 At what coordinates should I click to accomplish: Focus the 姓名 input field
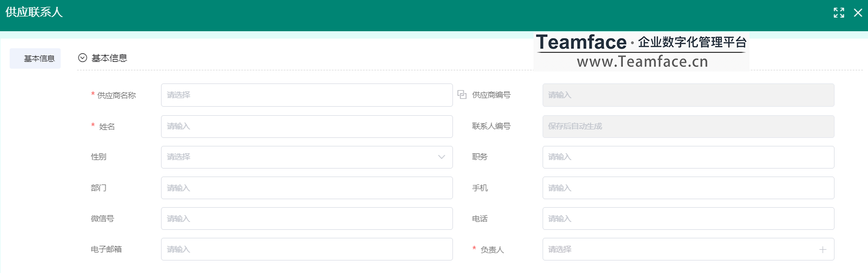[x=307, y=127]
